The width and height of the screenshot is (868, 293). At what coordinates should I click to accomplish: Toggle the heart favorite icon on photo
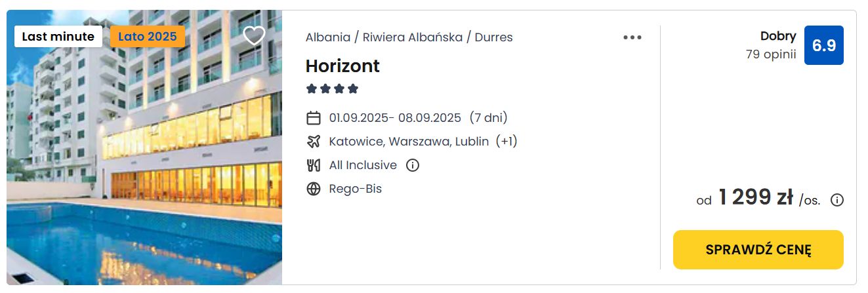tap(254, 35)
